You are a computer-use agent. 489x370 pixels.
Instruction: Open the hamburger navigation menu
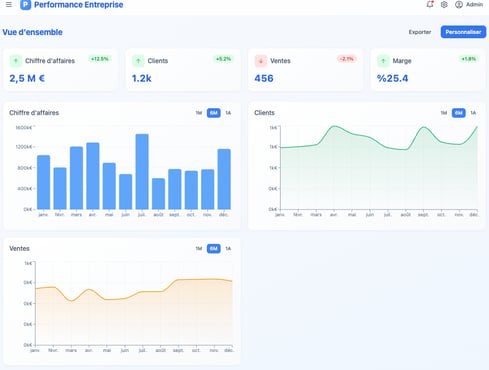click(9, 5)
